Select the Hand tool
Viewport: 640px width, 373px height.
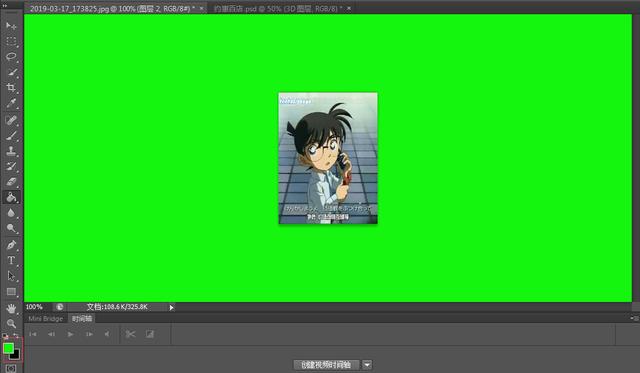[11, 309]
